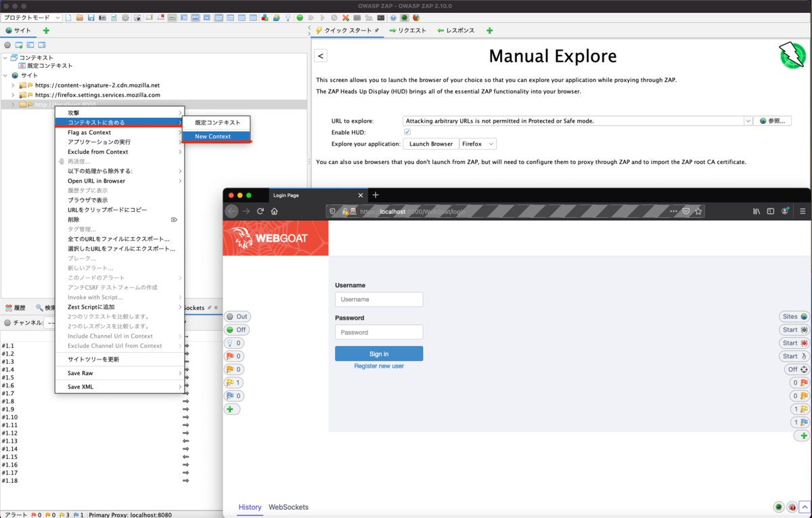The height and width of the screenshot is (518, 812).
Task: Open a new tab in Firefox
Action: (376, 195)
